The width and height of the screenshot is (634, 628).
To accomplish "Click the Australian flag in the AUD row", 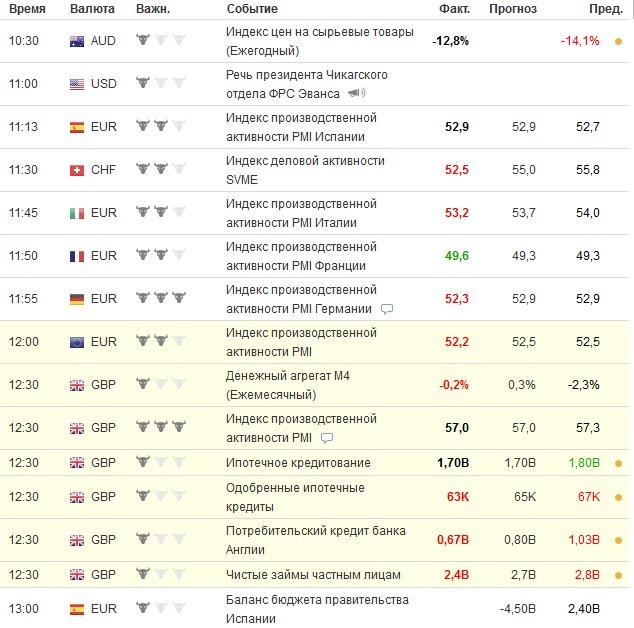I will (77, 41).
